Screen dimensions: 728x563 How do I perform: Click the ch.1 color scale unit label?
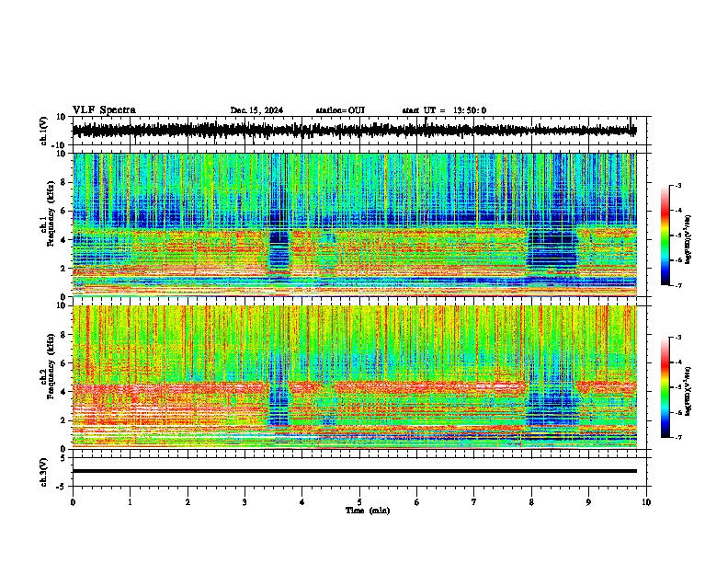(x=688, y=239)
